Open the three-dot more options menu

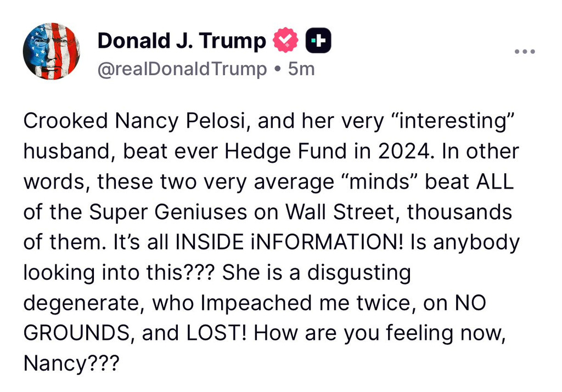pos(525,52)
